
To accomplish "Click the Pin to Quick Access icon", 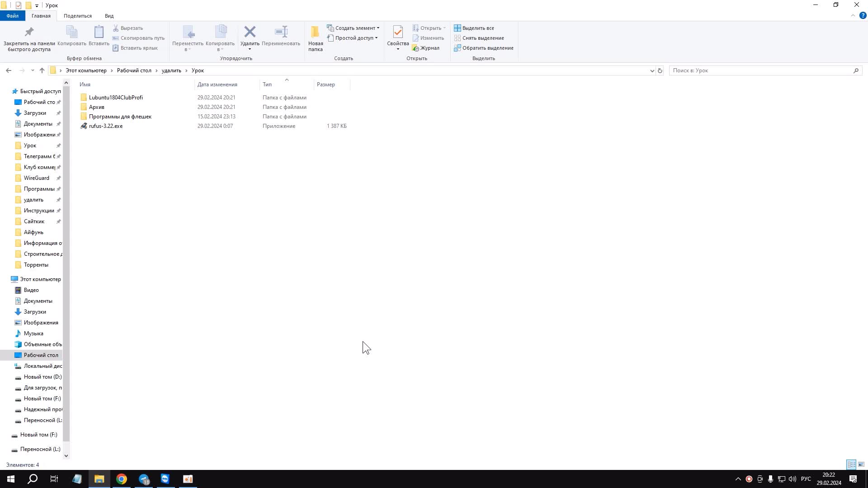I will (29, 32).
